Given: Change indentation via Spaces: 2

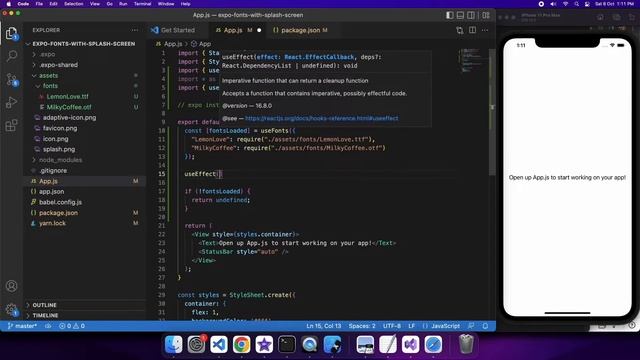Looking at the screenshot, I should pos(362,326).
